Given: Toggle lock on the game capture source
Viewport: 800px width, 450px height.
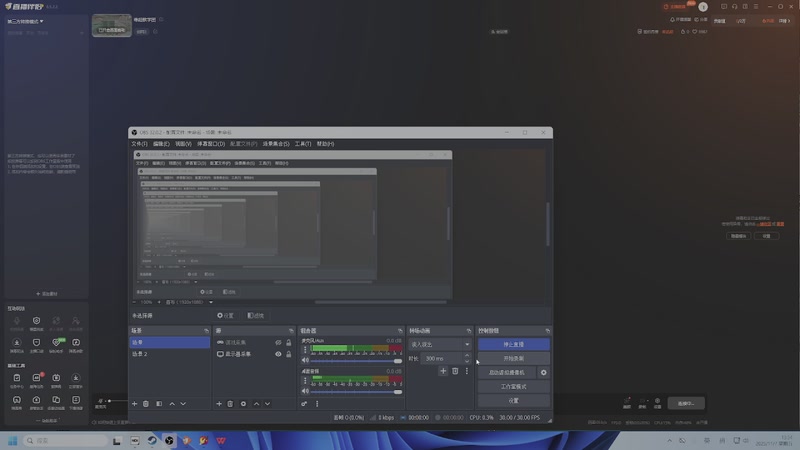Looking at the screenshot, I should (x=289, y=342).
